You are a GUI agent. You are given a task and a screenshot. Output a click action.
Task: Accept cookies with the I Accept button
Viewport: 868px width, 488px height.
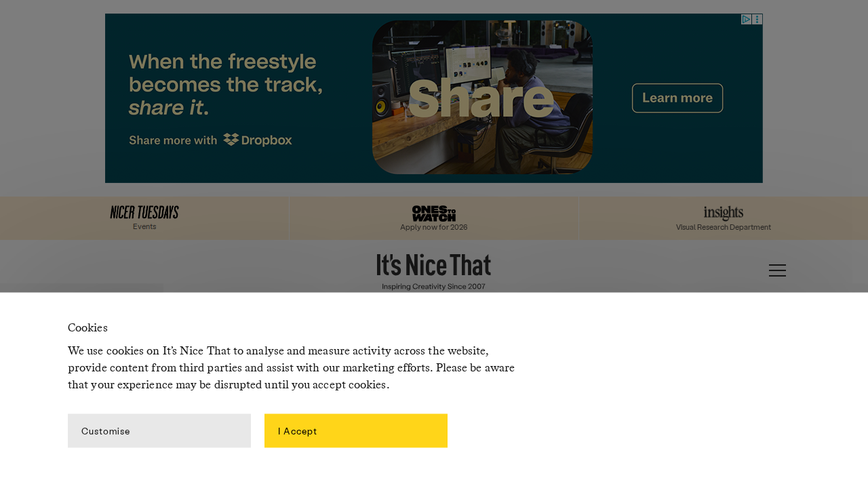point(356,431)
